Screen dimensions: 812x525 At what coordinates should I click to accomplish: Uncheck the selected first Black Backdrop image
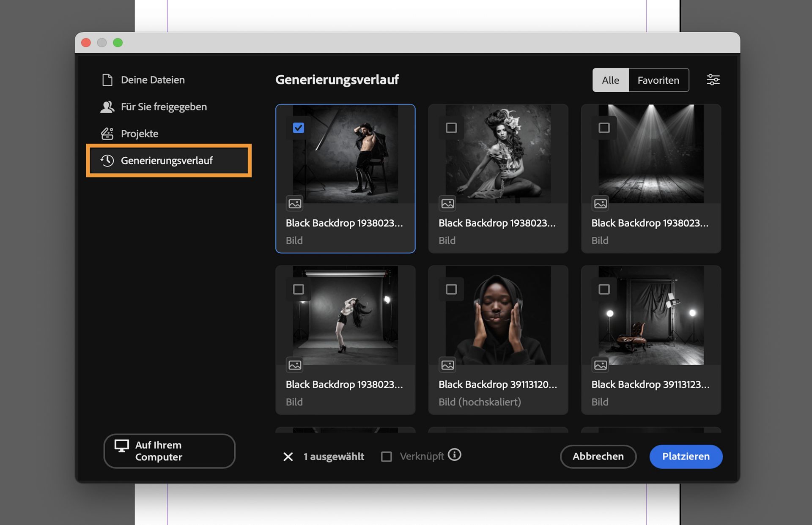(x=299, y=128)
